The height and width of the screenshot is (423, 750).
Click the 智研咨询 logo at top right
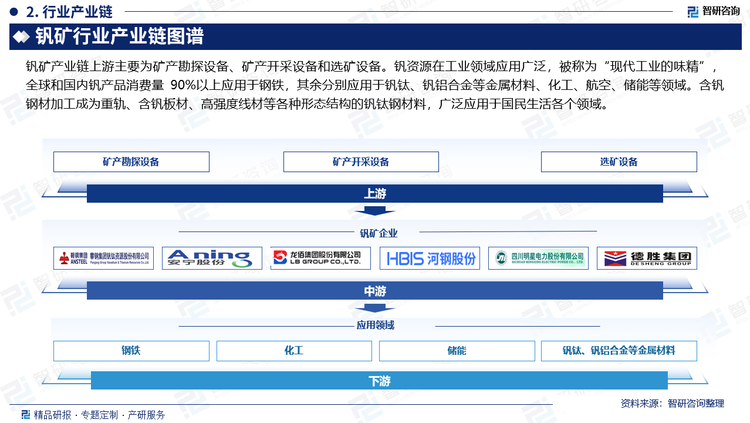(713, 11)
